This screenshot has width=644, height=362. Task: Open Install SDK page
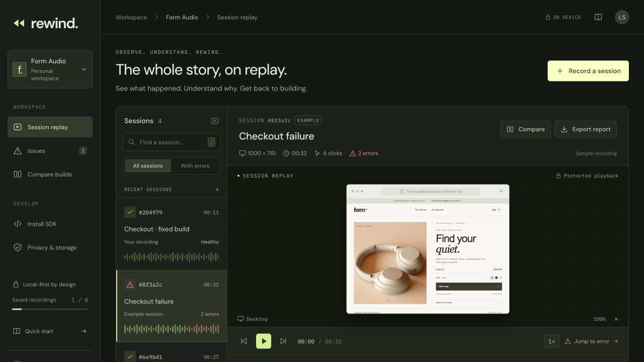pyautogui.click(x=50, y=224)
